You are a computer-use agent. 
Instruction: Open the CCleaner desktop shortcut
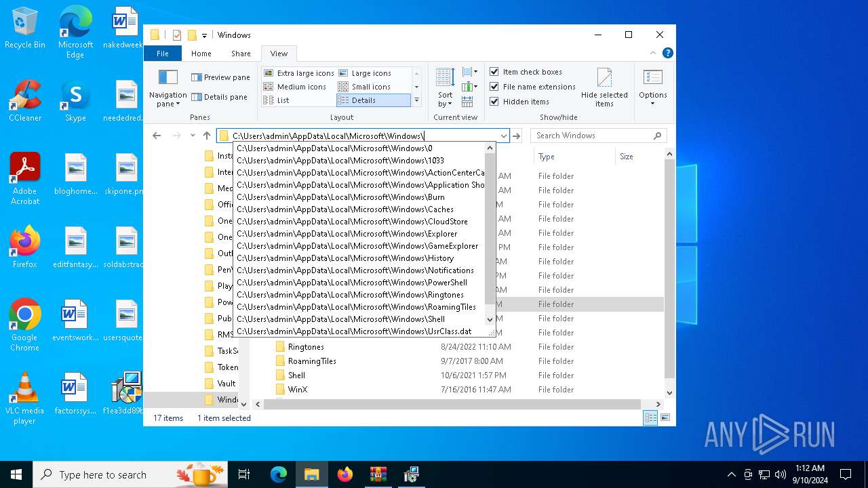coord(25,101)
